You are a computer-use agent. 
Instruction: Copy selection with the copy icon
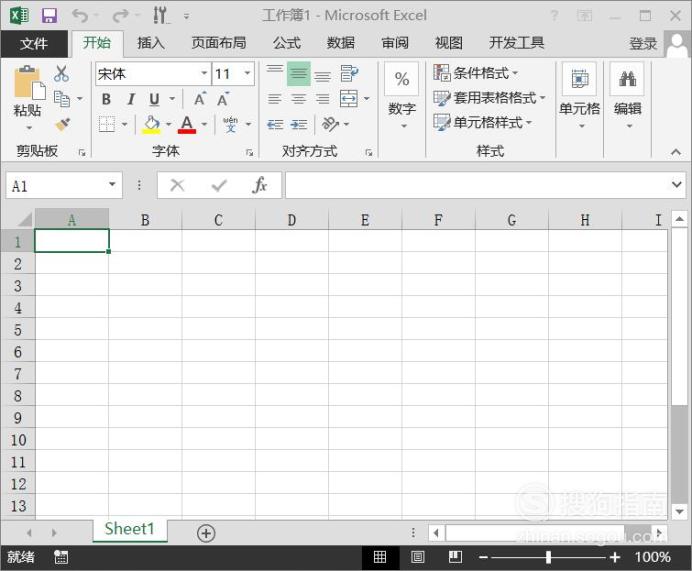click(x=62, y=99)
